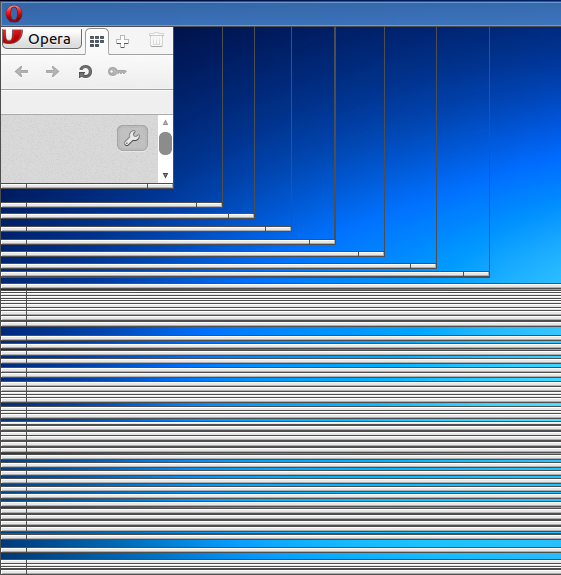Image resolution: width=561 pixels, height=575 pixels.
Task: Click the red Opera logo in title bar
Action: point(14,14)
